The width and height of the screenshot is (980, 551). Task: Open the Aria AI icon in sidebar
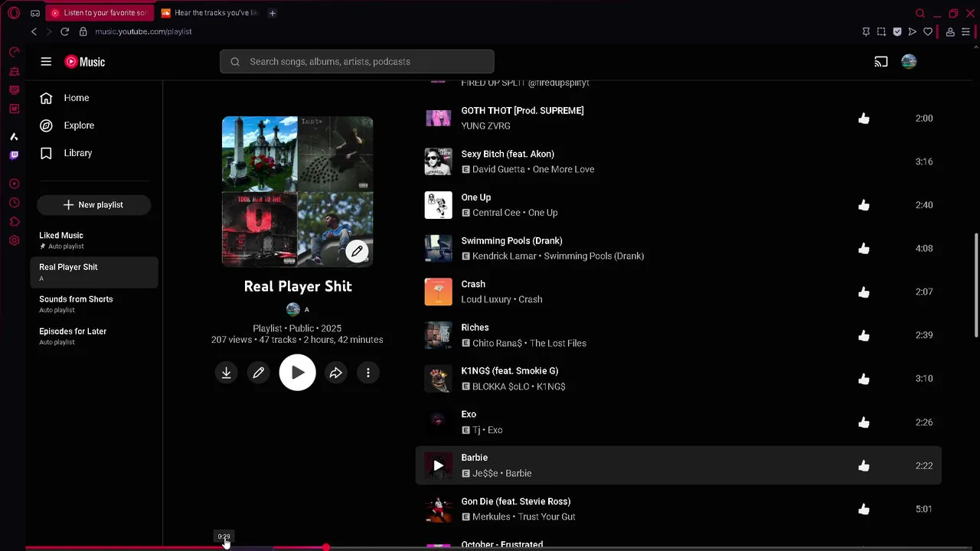tap(14, 136)
